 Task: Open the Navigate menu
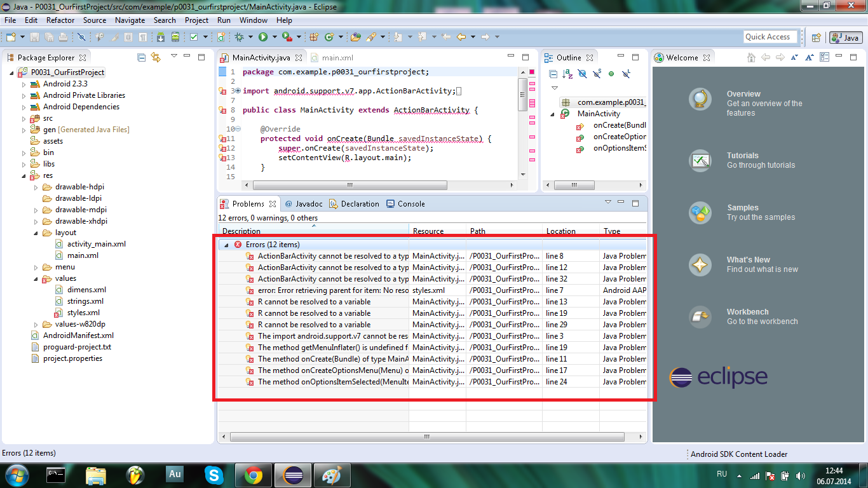[x=130, y=20]
